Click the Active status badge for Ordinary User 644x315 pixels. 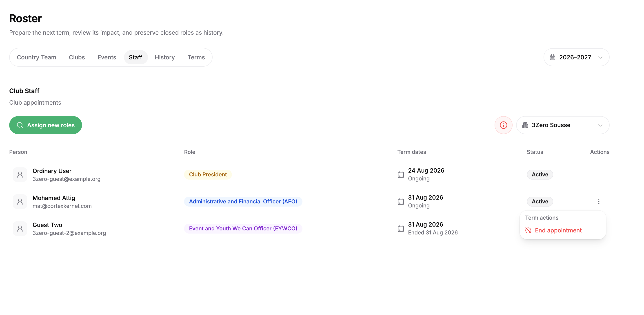pos(540,175)
